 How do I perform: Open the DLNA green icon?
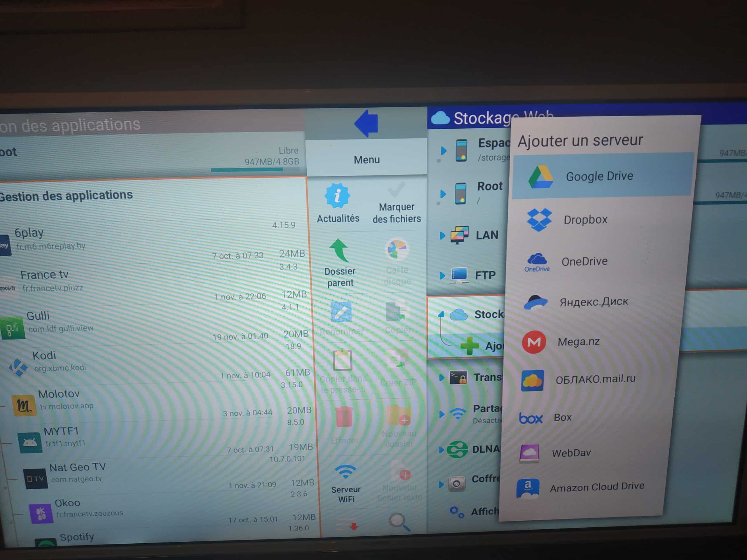point(457,450)
